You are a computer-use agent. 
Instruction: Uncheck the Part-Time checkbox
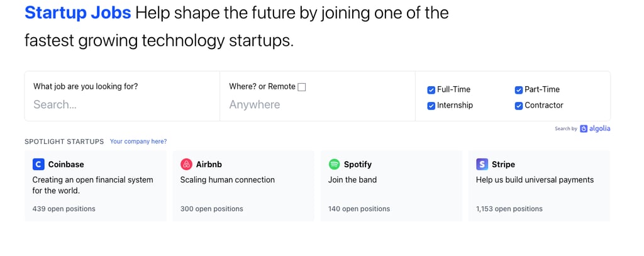click(x=519, y=90)
